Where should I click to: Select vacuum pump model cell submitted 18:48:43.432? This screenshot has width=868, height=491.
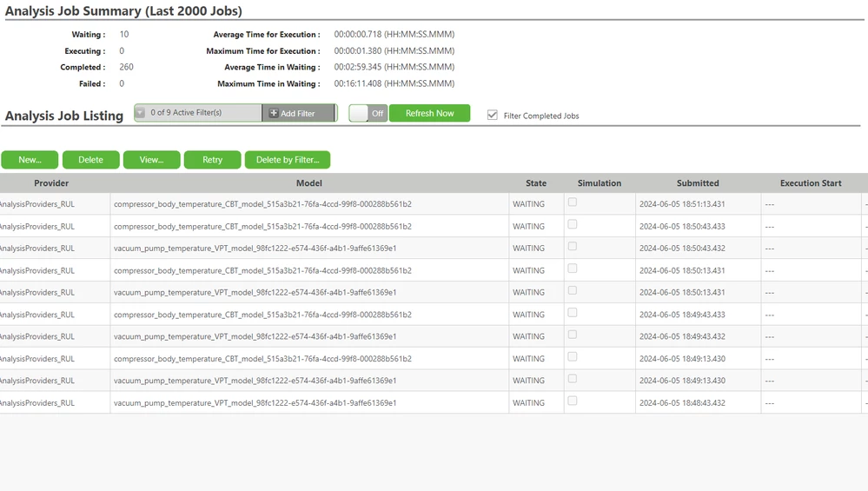click(309, 403)
